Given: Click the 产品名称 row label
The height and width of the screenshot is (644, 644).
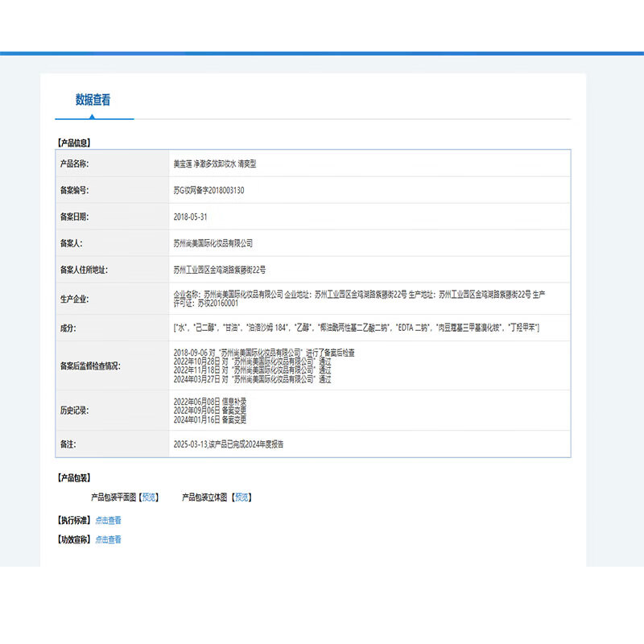Looking at the screenshot, I should (x=74, y=163).
